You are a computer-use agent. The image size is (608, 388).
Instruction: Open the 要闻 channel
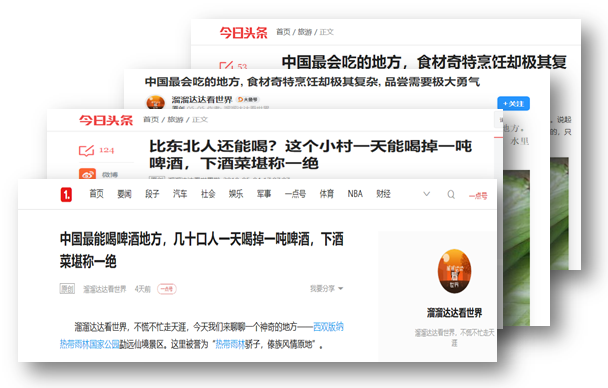[124, 194]
